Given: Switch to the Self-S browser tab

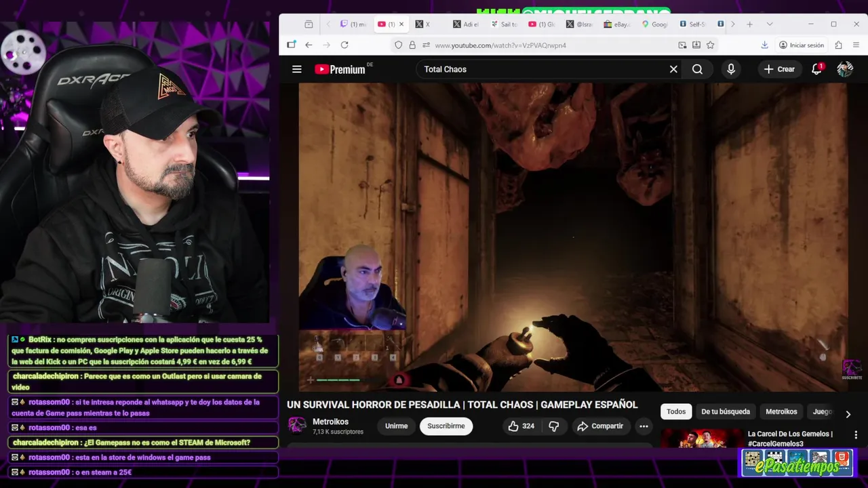Looking at the screenshot, I should point(692,24).
